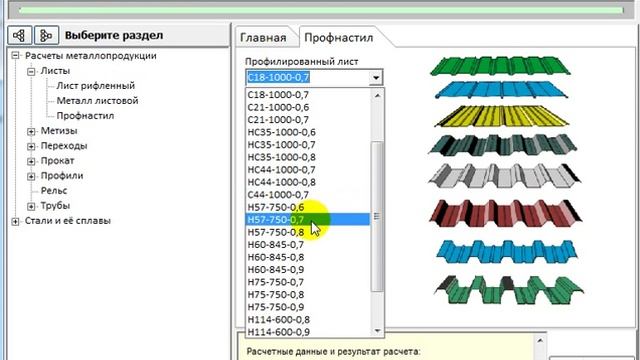Image resolution: width=640 pixels, height=360 pixels.
Task: Choose C18-1000-0,7 from the dropdown list
Action: 308,95
